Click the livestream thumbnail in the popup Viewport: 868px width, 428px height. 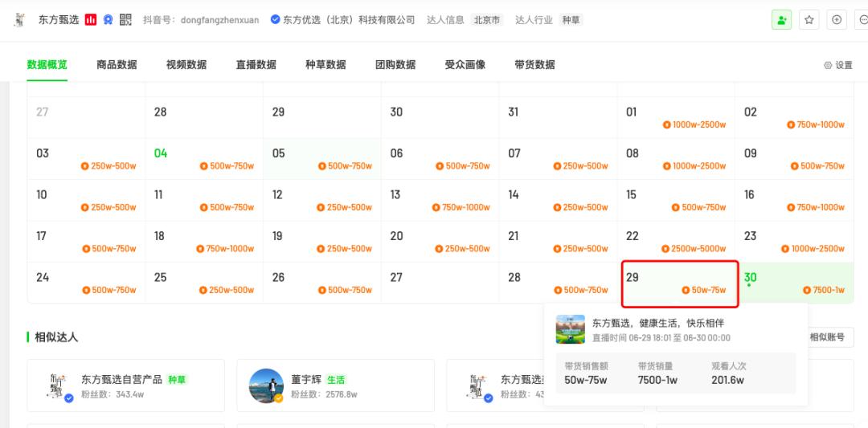570,329
